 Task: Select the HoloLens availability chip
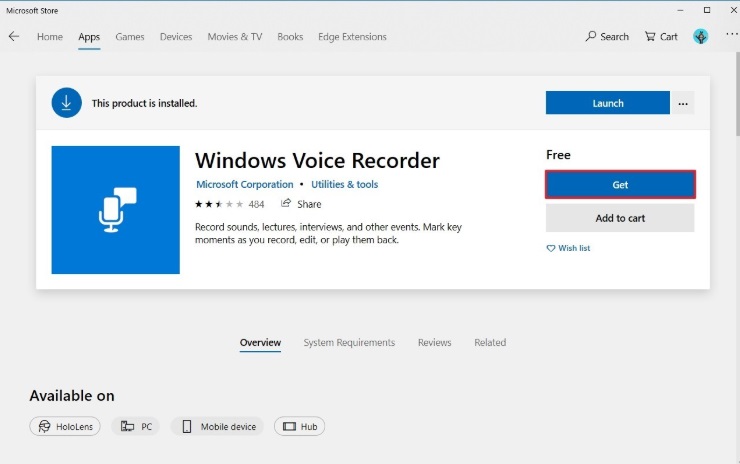coord(65,426)
